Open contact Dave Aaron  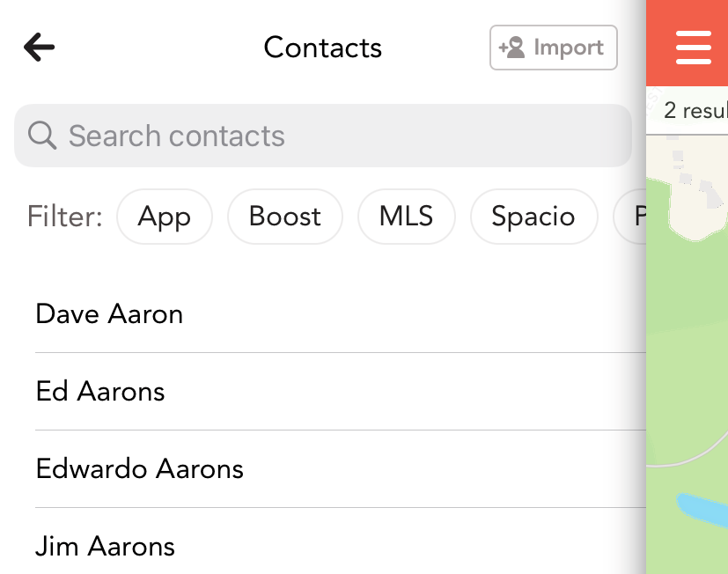pyautogui.click(x=109, y=314)
